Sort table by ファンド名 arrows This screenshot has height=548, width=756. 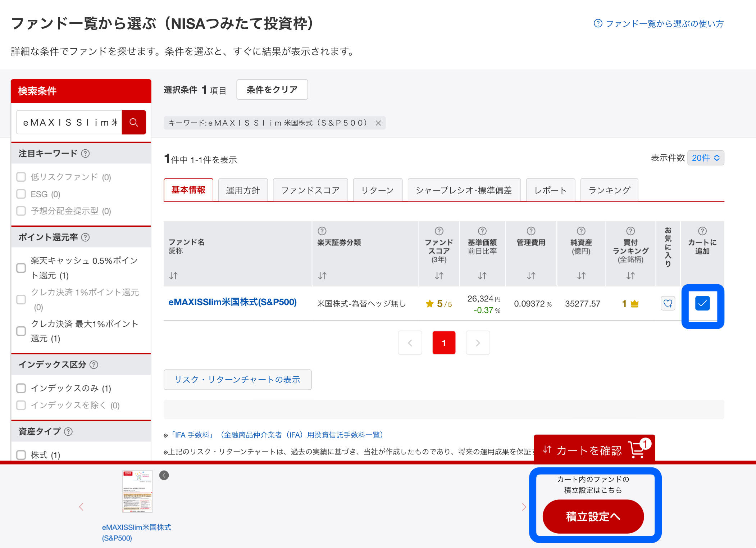173,276
